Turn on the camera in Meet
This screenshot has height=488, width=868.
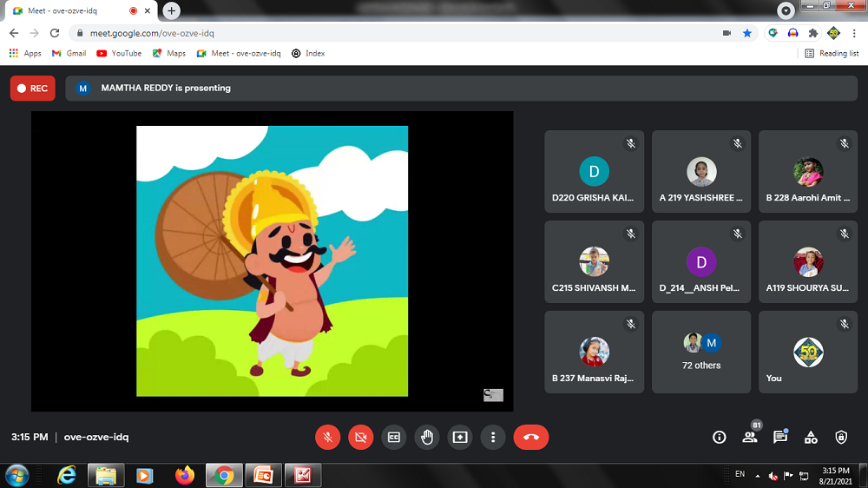(360, 438)
